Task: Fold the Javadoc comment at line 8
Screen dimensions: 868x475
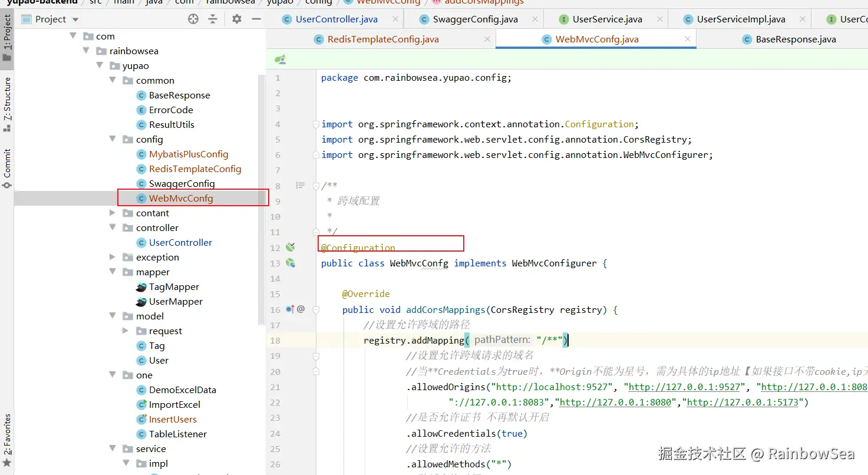Action: point(316,186)
